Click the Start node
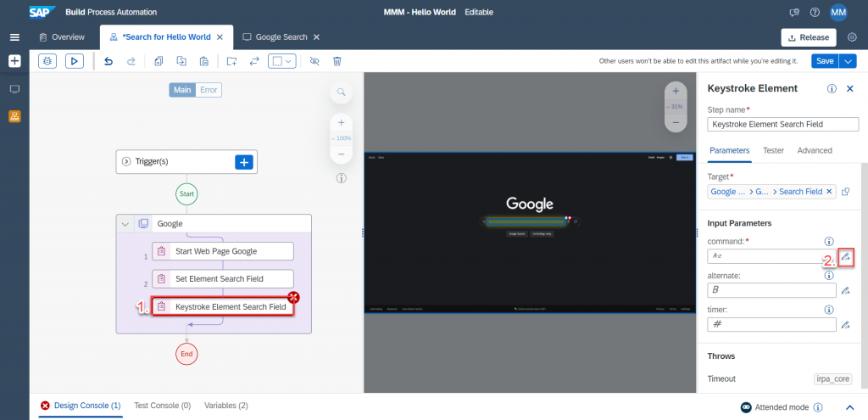The height and width of the screenshot is (420, 868). pyautogui.click(x=186, y=194)
